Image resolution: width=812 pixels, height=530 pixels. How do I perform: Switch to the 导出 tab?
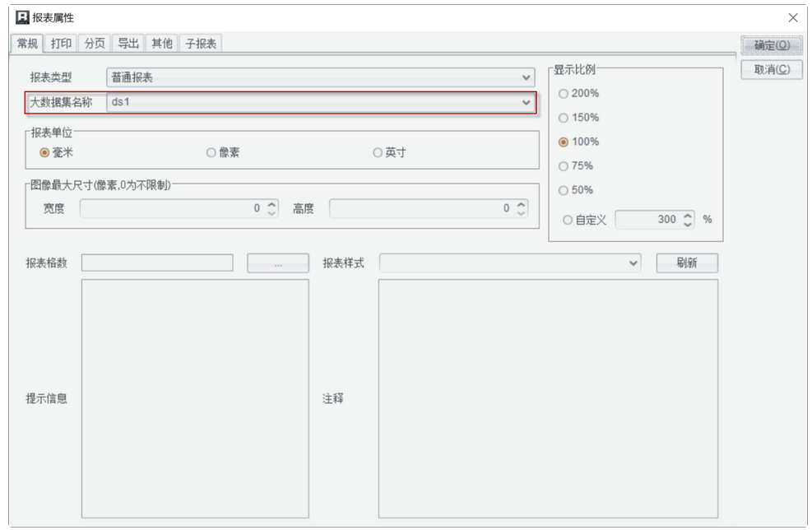point(128,44)
